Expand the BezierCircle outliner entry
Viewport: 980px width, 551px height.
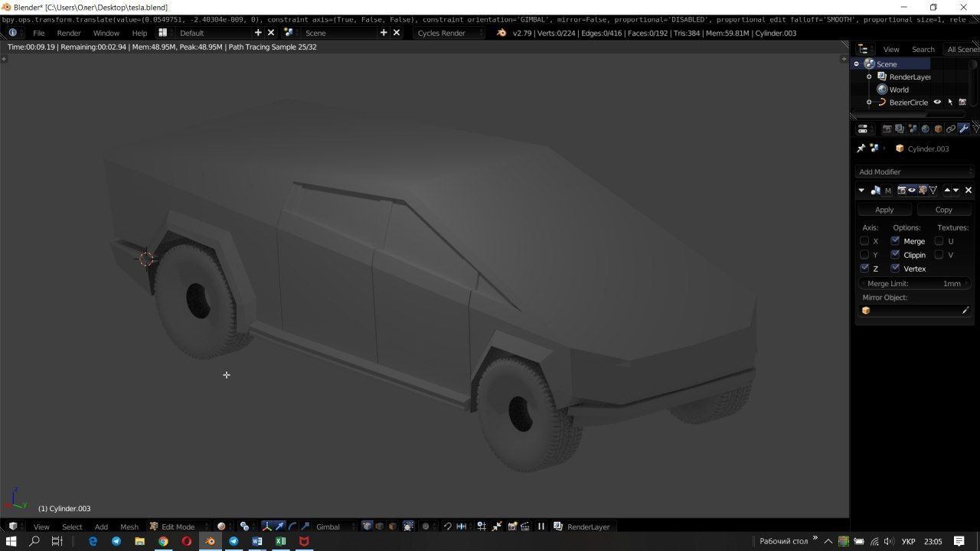pyautogui.click(x=869, y=102)
